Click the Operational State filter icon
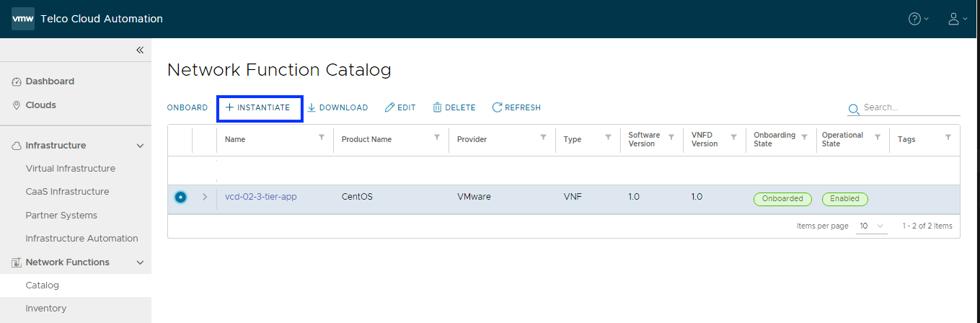 [878, 137]
